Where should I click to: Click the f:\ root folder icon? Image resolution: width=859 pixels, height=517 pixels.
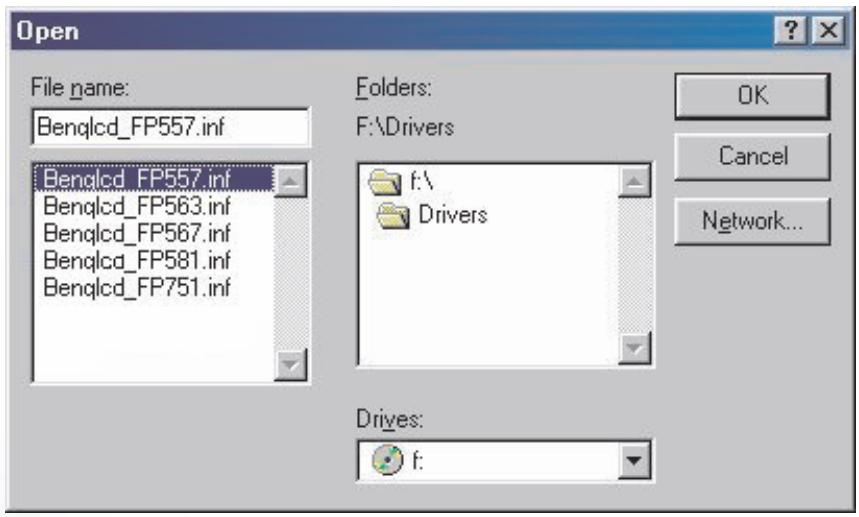pos(385,181)
